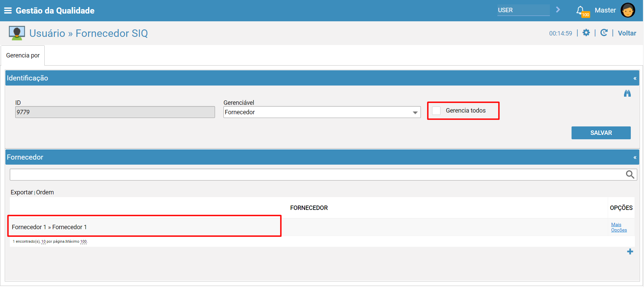644x288 pixels.
Task: Click Exportar link
Action: pyautogui.click(x=22, y=192)
